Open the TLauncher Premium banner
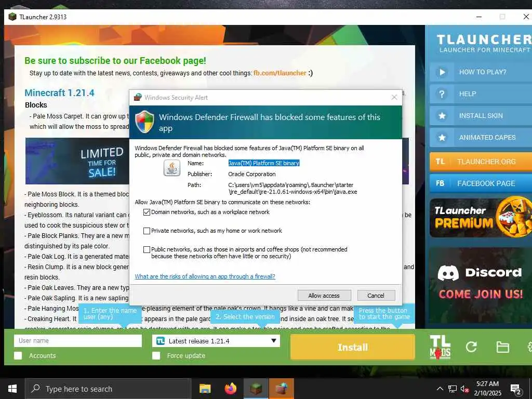This screenshot has width=532, height=399. (x=481, y=218)
